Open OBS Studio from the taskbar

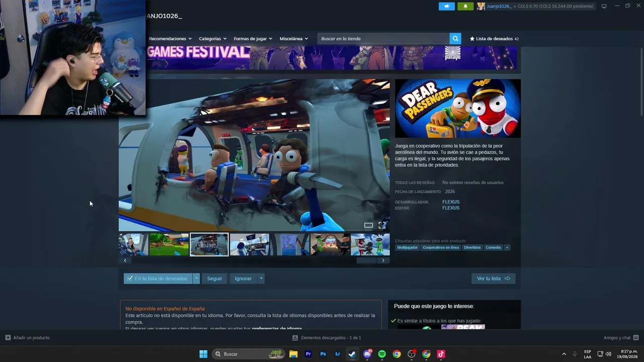pos(412,354)
